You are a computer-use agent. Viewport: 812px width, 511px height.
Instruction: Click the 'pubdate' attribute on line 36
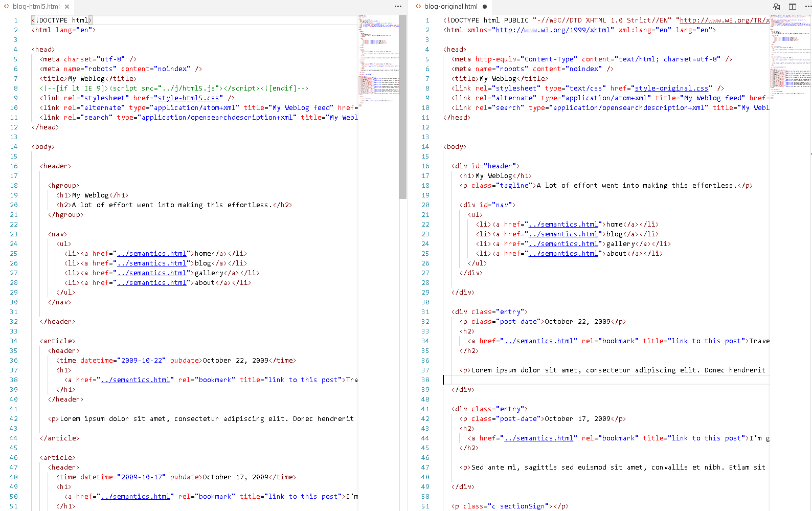click(x=184, y=360)
